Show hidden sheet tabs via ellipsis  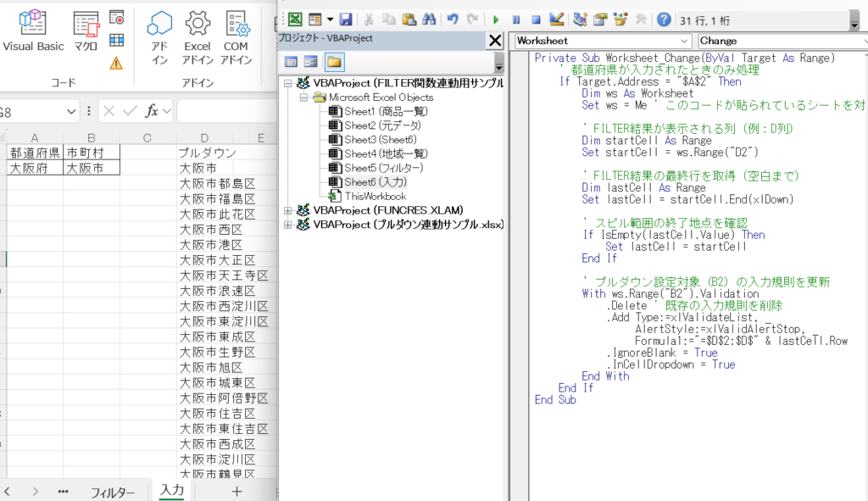coord(63,492)
